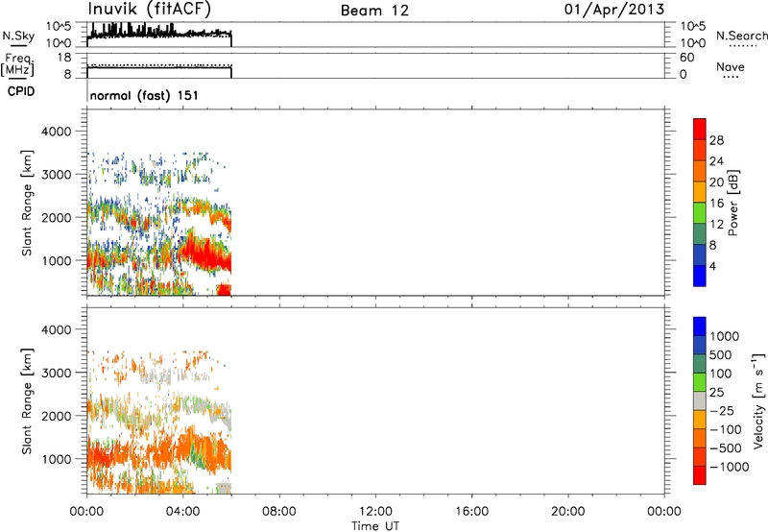Click the 'normal (fast) 151' text
Image resolution: width=768 pixels, height=532 pixels.
[144, 95]
